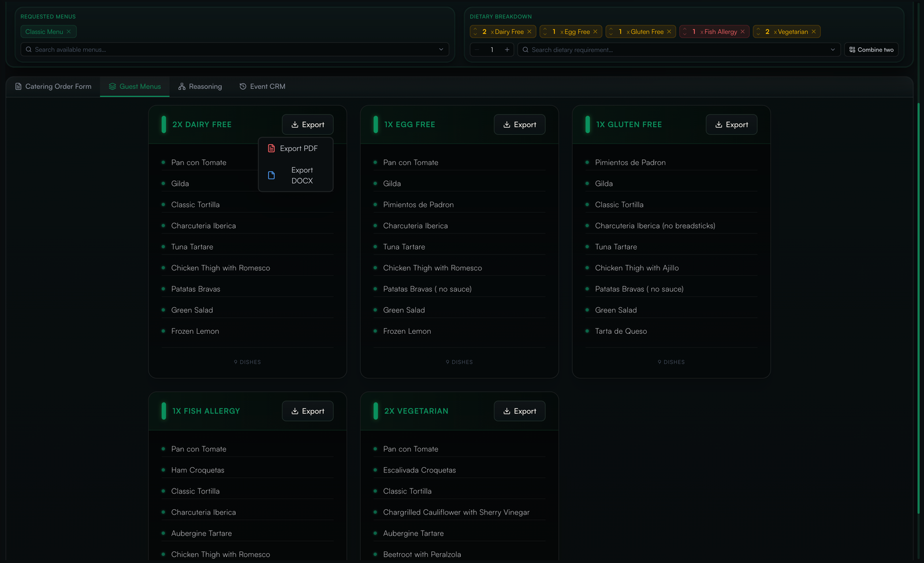Click the Escalivada Croquetas dish

pyautogui.click(x=420, y=471)
